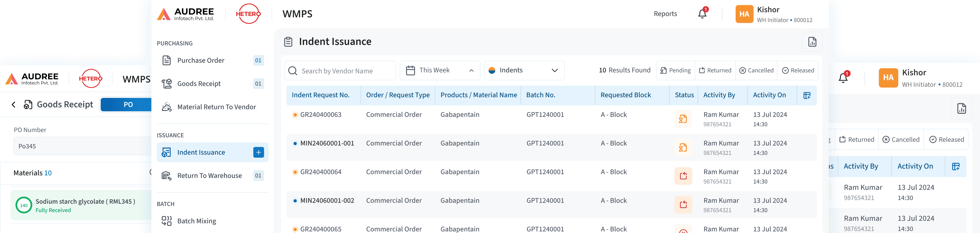The image size is (980, 233).
Task: Click returned status icon for GR240400064
Action: coord(683,176)
